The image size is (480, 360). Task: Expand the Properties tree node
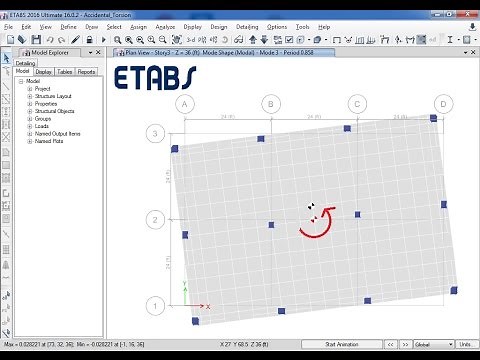click(30, 104)
